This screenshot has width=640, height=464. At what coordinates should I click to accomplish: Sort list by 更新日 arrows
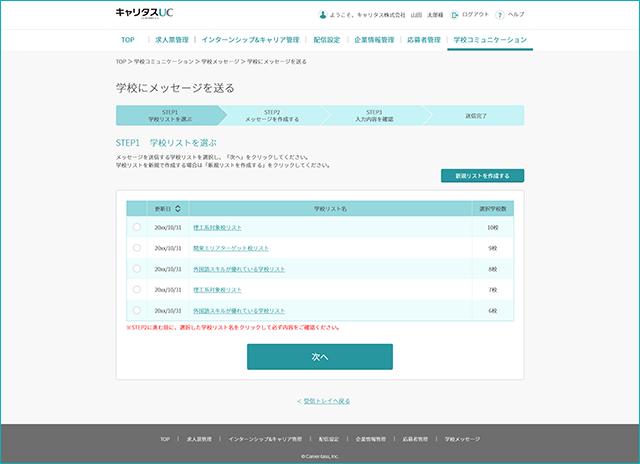pos(178,209)
